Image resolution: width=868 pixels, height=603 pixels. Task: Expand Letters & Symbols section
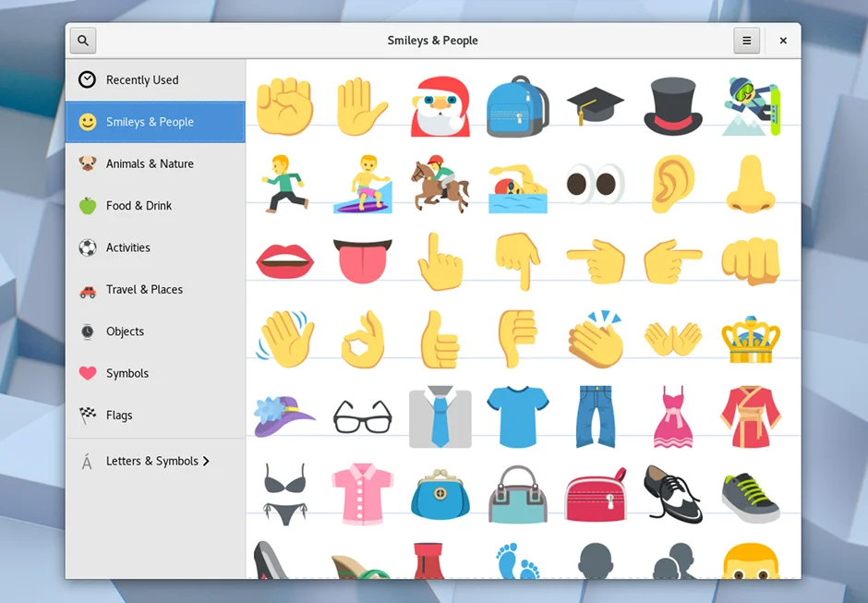[x=155, y=461]
